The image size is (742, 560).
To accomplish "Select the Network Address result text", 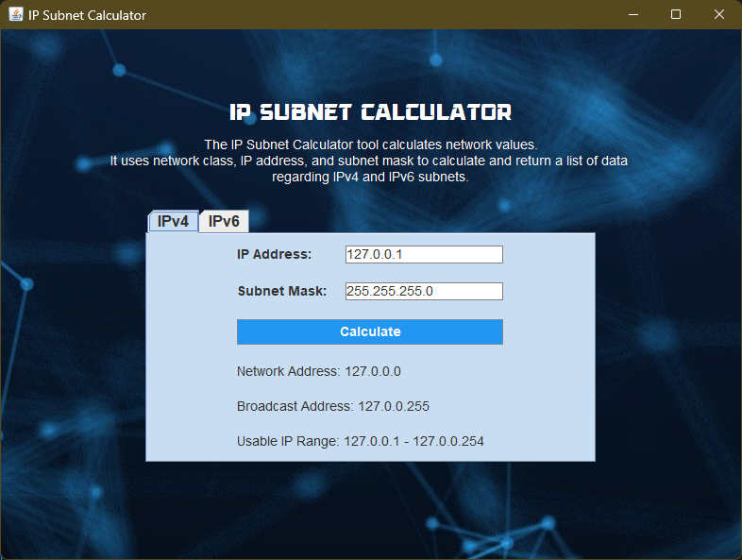I will [x=319, y=371].
